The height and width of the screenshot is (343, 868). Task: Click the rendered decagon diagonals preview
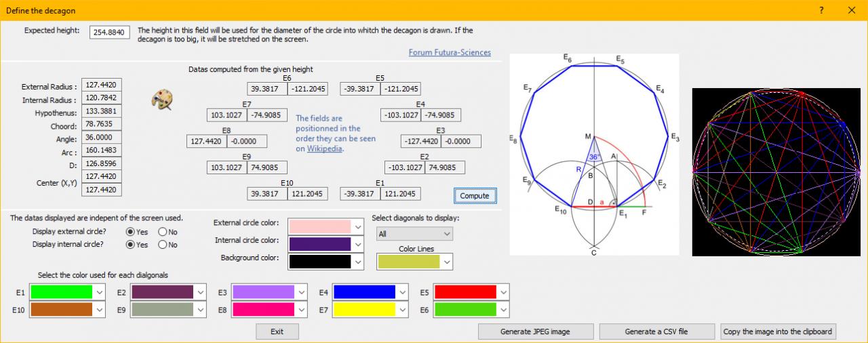pyautogui.click(x=777, y=172)
